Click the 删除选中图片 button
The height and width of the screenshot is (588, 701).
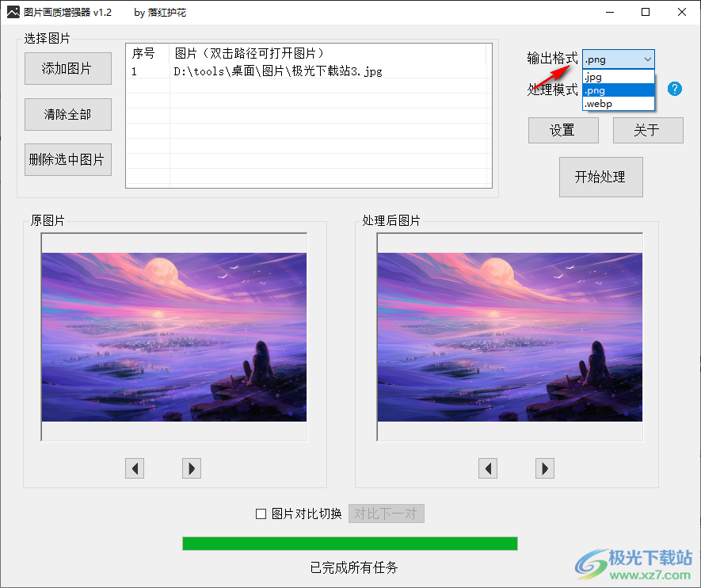(68, 159)
